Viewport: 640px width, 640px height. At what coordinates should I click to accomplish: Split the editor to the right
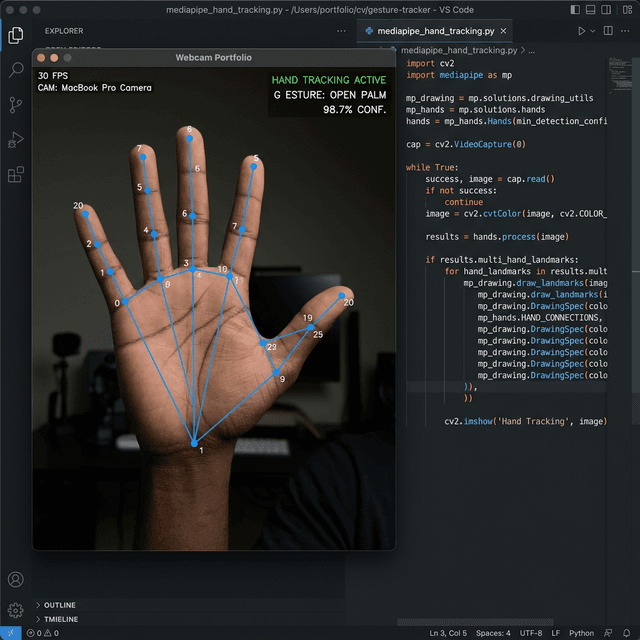point(608,31)
